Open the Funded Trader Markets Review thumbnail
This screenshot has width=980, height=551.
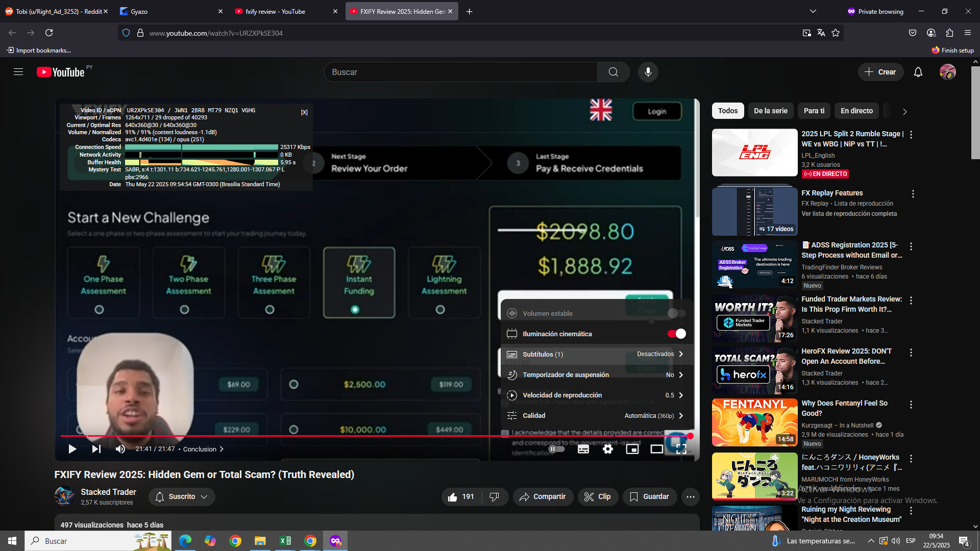(x=754, y=318)
